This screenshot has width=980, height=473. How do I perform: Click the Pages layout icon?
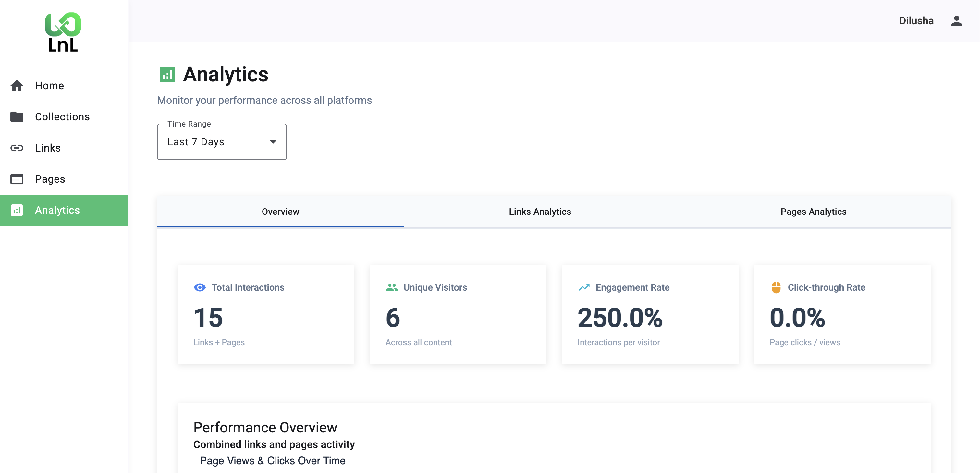click(x=17, y=179)
